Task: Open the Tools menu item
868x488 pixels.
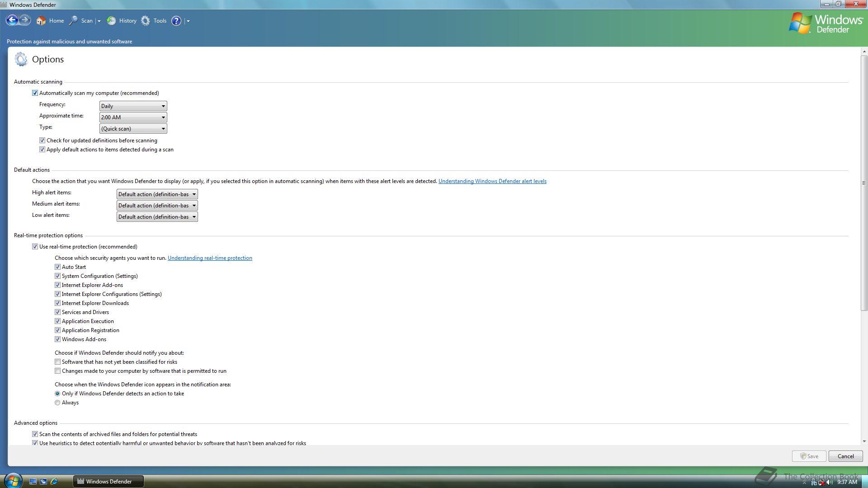Action: pyautogui.click(x=160, y=21)
